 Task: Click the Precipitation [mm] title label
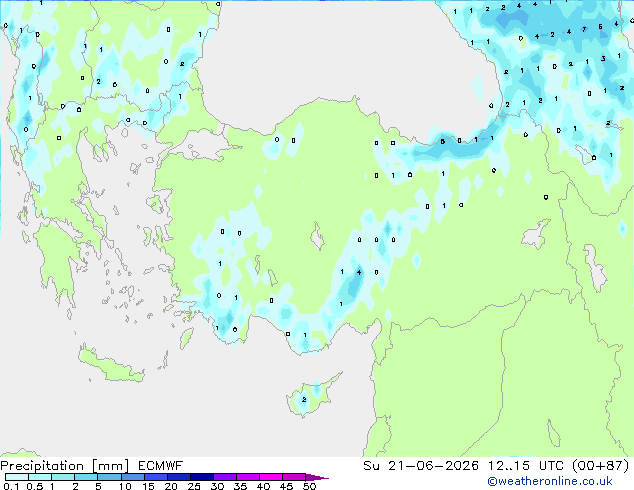click(x=65, y=466)
